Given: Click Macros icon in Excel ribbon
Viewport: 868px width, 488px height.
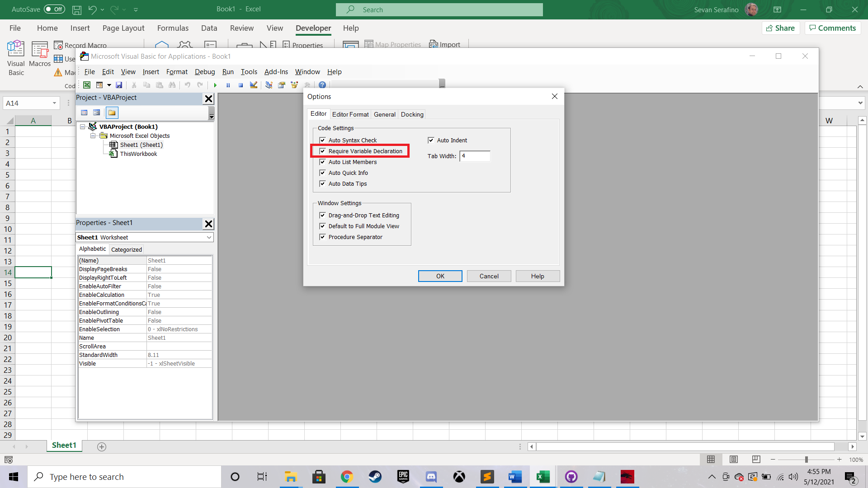Looking at the screenshot, I should point(40,54).
